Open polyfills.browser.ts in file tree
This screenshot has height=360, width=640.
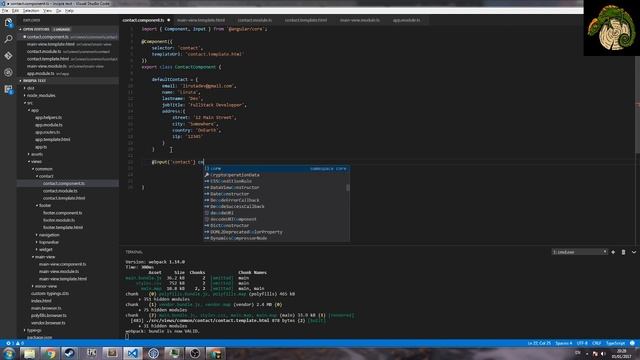(49, 316)
